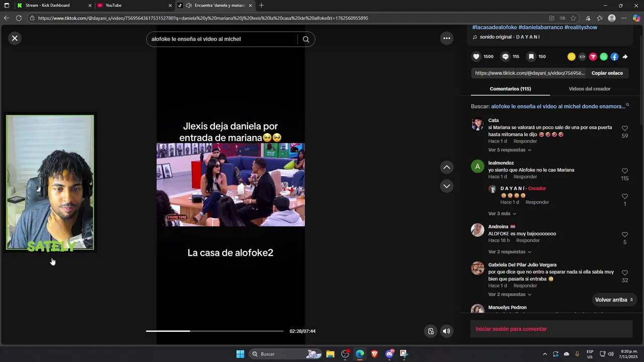Like Gabriela Del Pilar's comment
644x362 pixels.
click(625, 273)
